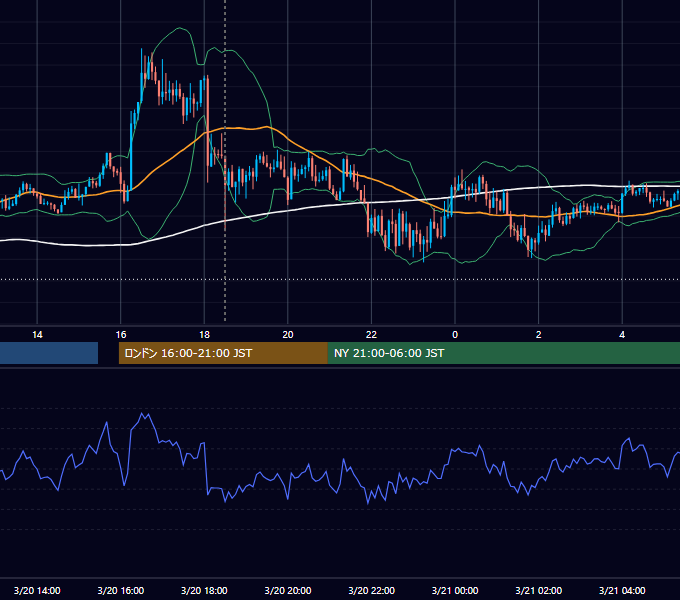The width and height of the screenshot is (680, 600).
Task: Click the 3/20 18:00 date label
Action: pyautogui.click(x=204, y=590)
